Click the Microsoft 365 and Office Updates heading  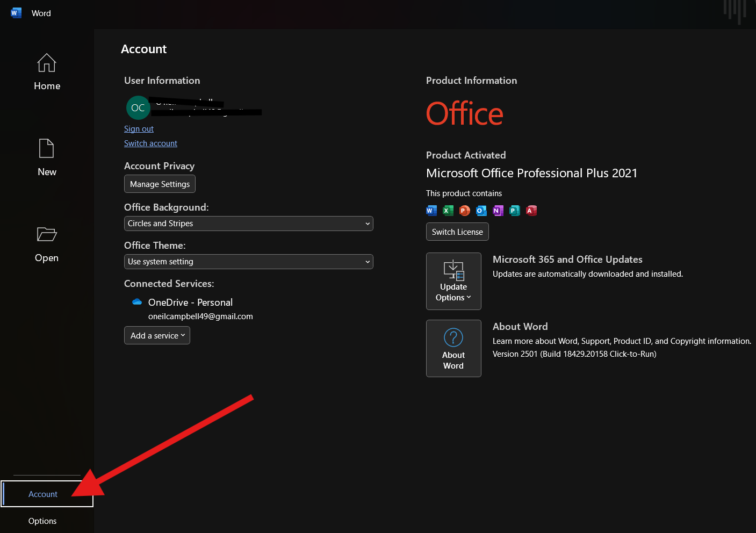[567, 260]
